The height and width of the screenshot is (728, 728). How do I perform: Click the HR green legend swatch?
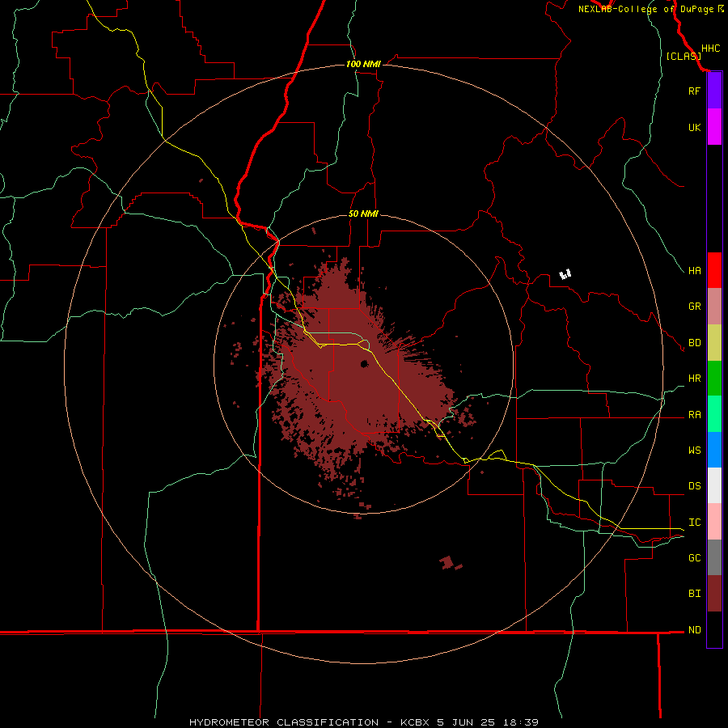coord(714,379)
